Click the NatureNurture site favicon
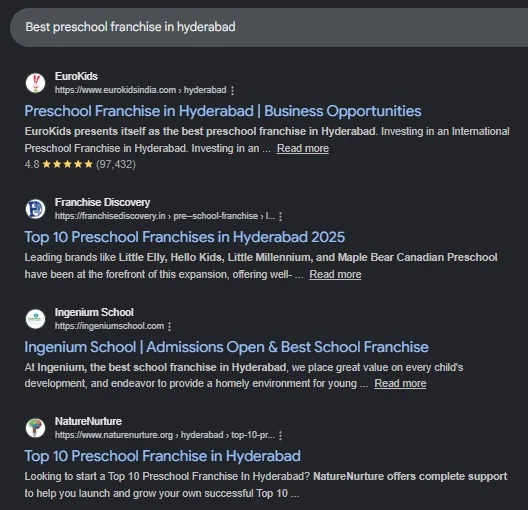Image resolution: width=528 pixels, height=510 pixels. [35, 428]
